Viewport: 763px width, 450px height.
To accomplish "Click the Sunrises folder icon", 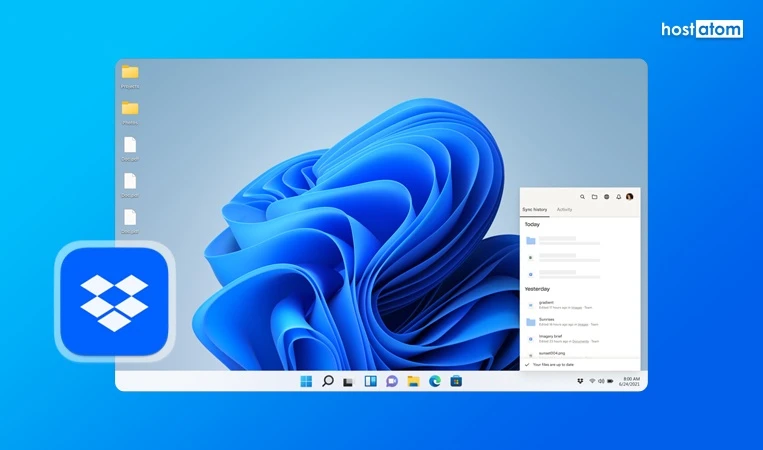I will tap(531, 322).
